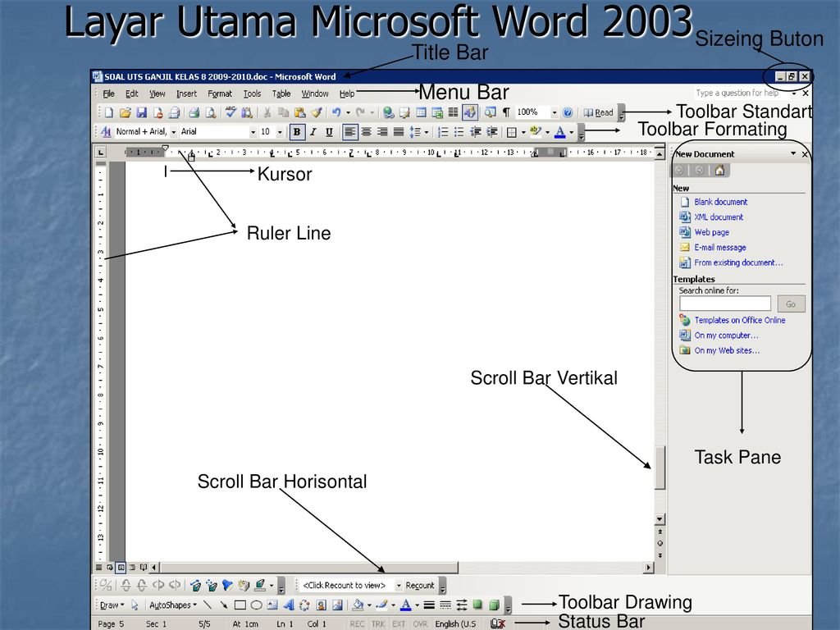This screenshot has height=630, width=840.
Task: Open the 100% zoom dropdown
Action: (554, 112)
